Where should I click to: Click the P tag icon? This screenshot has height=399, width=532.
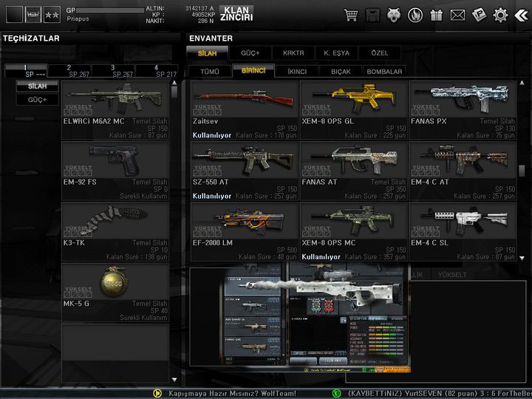(479, 15)
